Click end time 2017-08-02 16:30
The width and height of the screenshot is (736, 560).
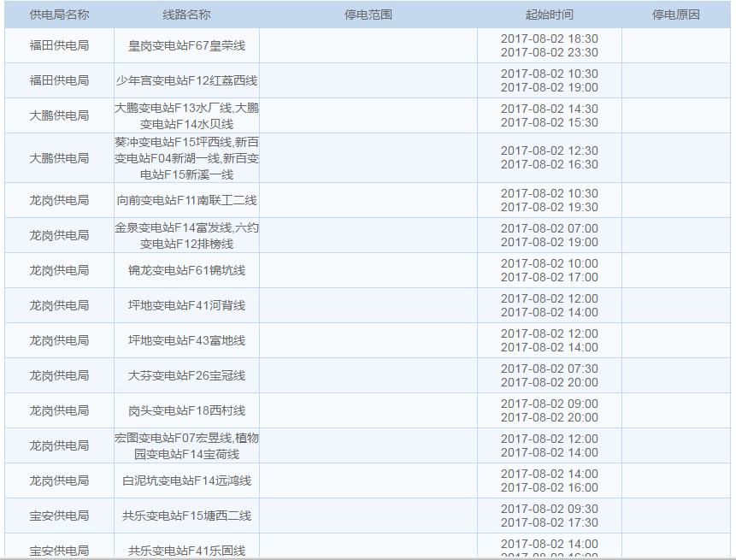click(550, 164)
